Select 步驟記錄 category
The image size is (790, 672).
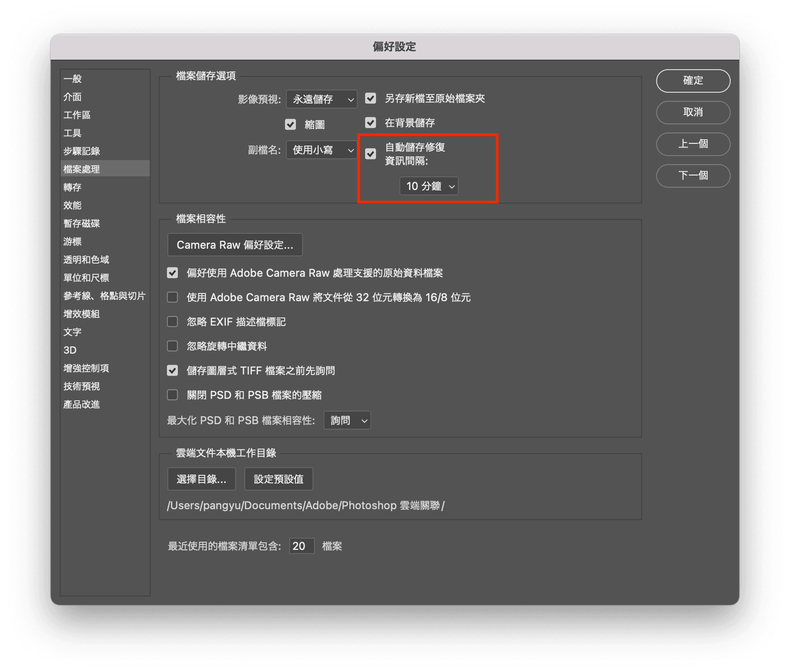pyautogui.click(x=105, y=151)
